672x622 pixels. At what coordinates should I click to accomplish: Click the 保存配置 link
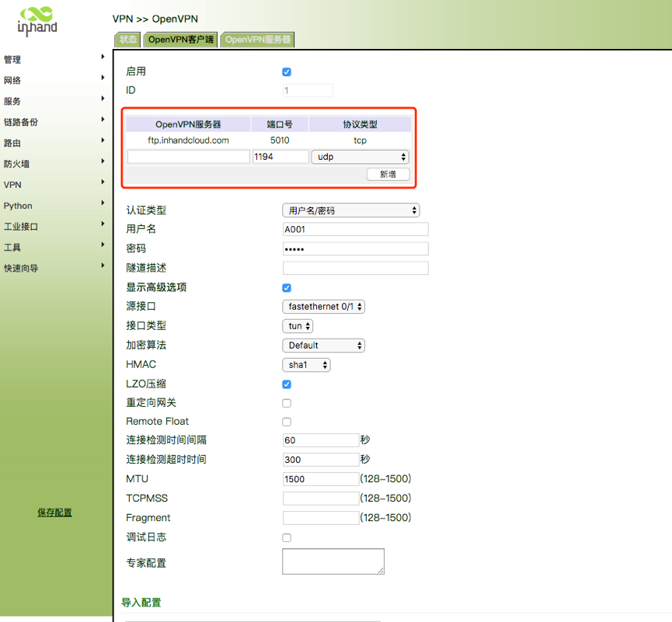point(54,513)
